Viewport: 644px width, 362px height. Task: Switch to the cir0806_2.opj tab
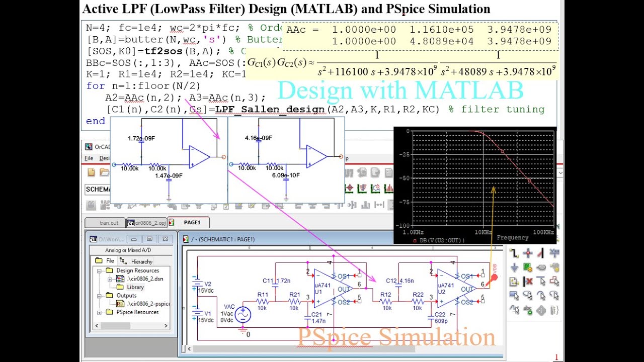coord(146,223)
